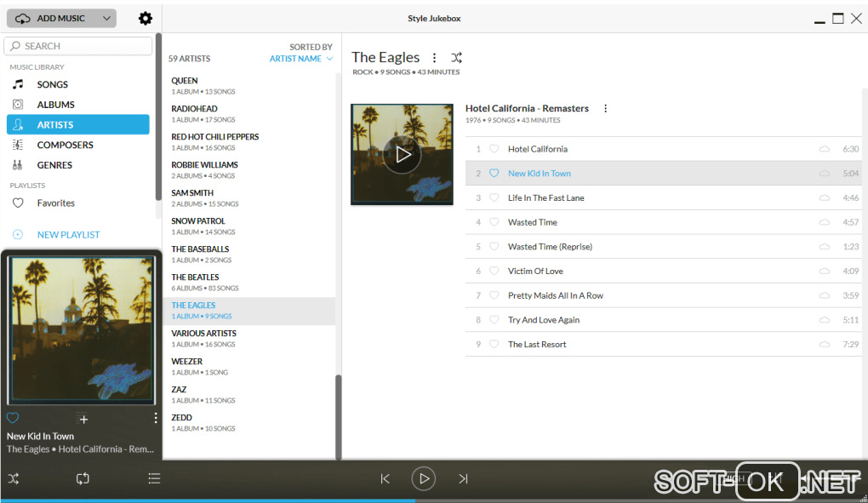
Task: Play the Hotel California album cover
Action: pos(402,154)
